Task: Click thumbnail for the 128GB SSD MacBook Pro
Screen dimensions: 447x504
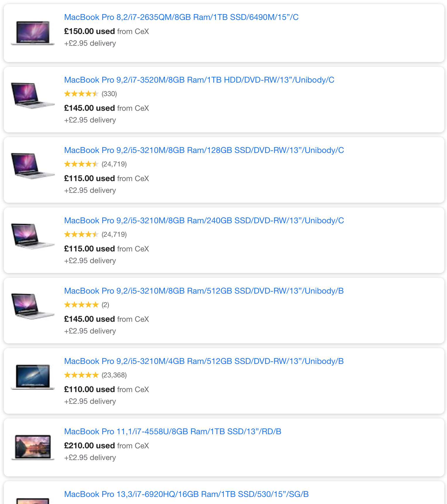Action: coord(33,166)
